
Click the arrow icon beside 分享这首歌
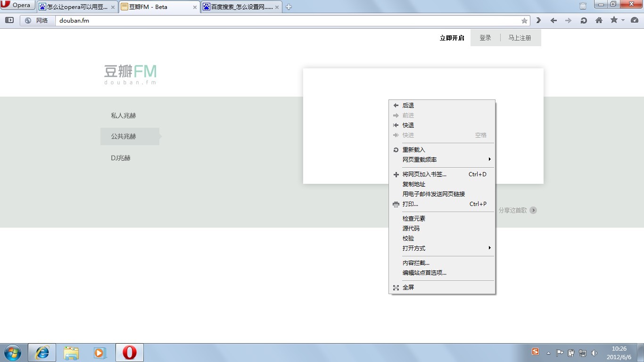point(533,210)
